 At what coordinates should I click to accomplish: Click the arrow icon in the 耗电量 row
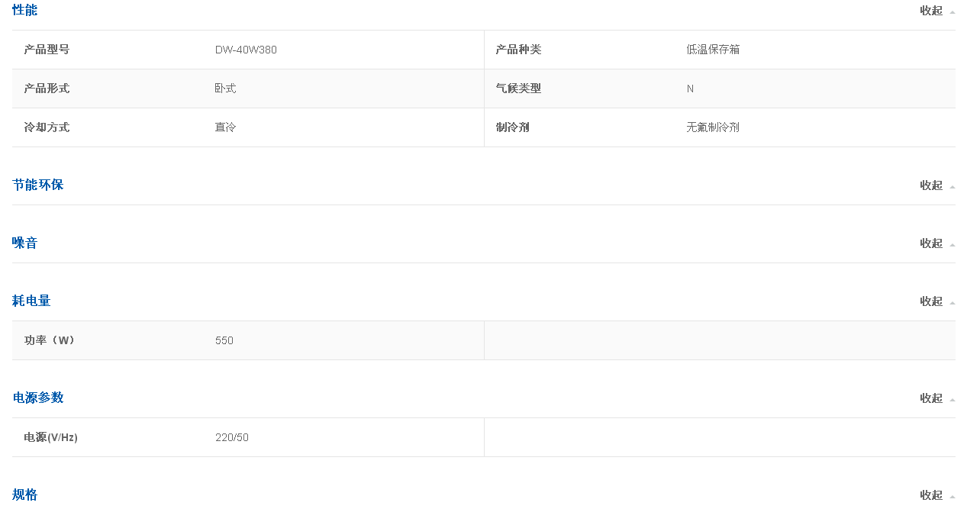point(953,303)
